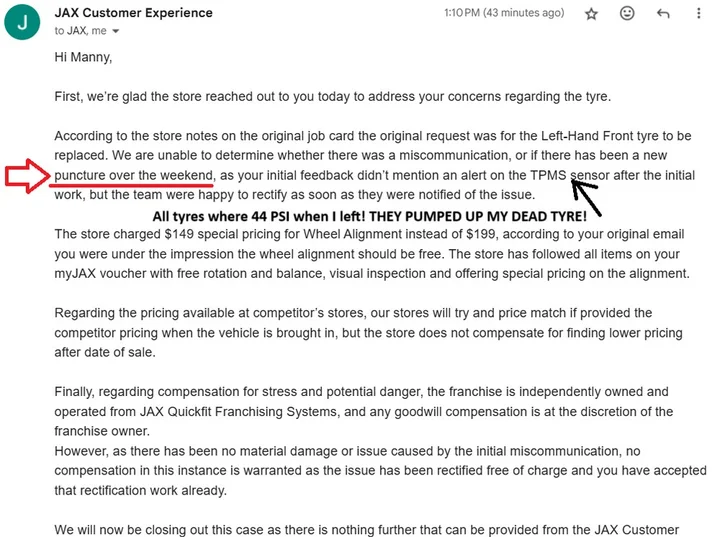Image resolution: width=720 pixels, height=537 pixels.
Task: Click the reply arrow icon
Action: pyautogui.click(x=662, y=14)
